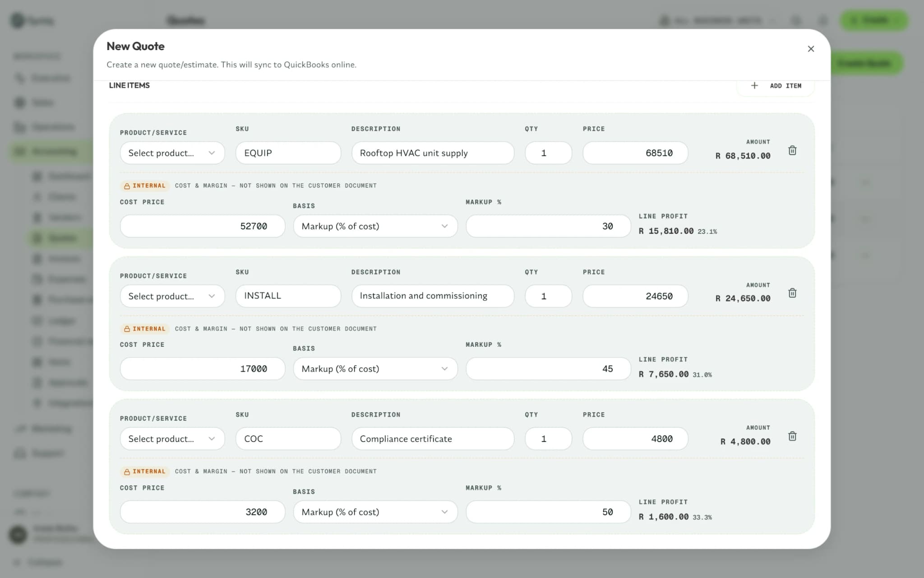
Task: Open Basis dropdown for cost price 52700
Action: [375, 226]
